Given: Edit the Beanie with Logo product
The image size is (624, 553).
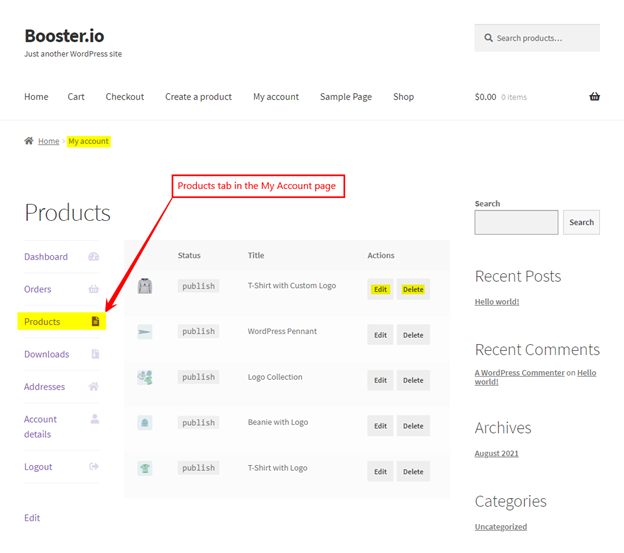Looking at the screenshot, I should 380,426.
